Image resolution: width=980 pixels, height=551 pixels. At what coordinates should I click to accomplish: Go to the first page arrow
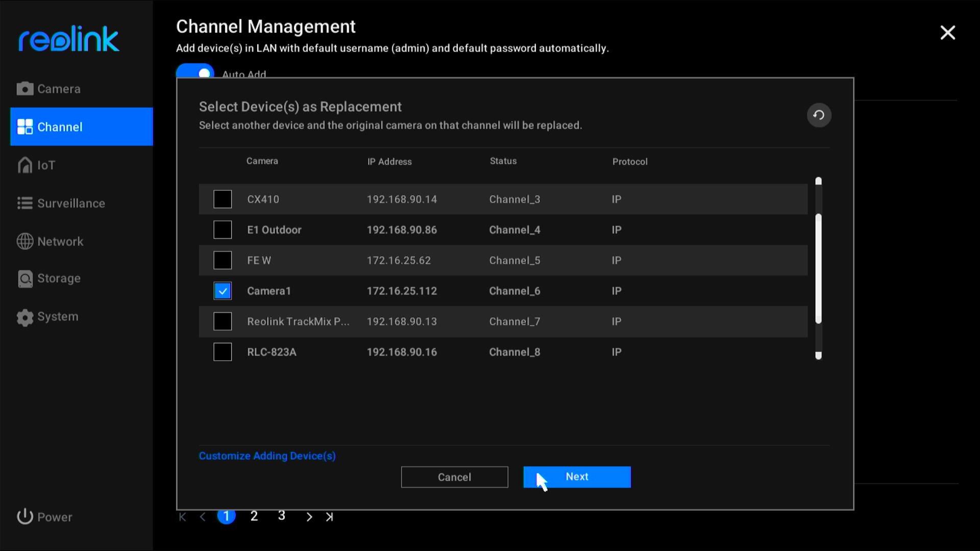(x=182, y=517)
